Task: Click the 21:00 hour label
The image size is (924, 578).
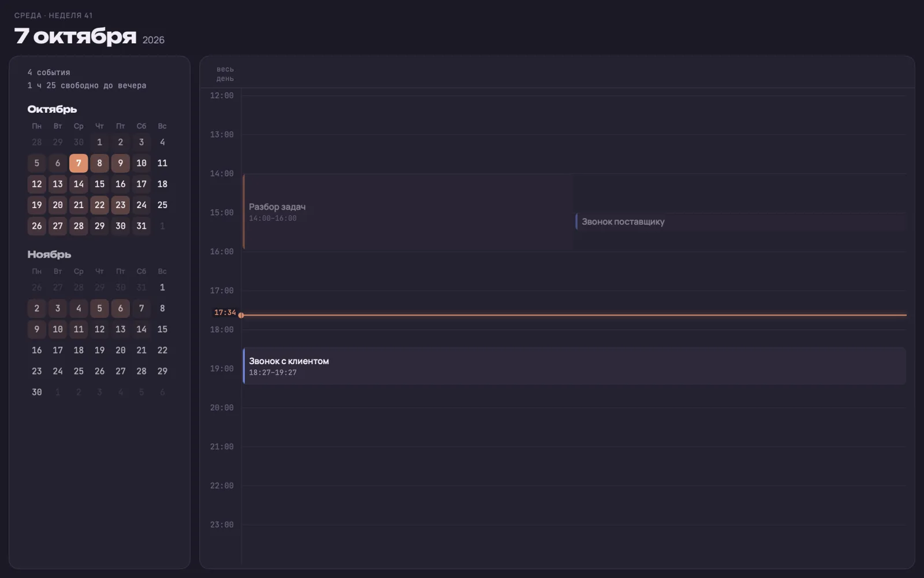Action: (x=222, y=447)
